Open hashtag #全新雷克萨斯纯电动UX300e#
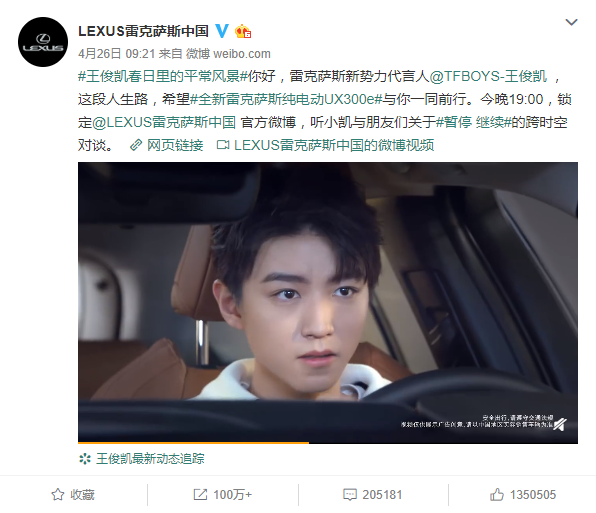 286,99
